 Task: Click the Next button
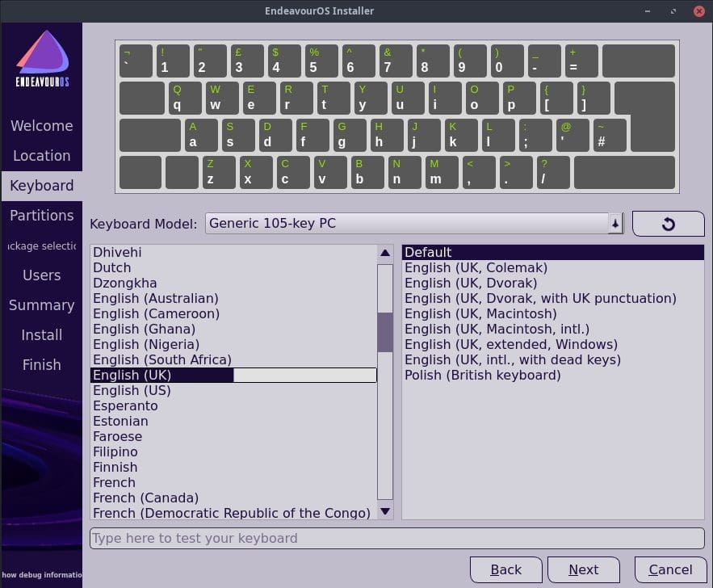pyautogui.click(x=584, y=569)
